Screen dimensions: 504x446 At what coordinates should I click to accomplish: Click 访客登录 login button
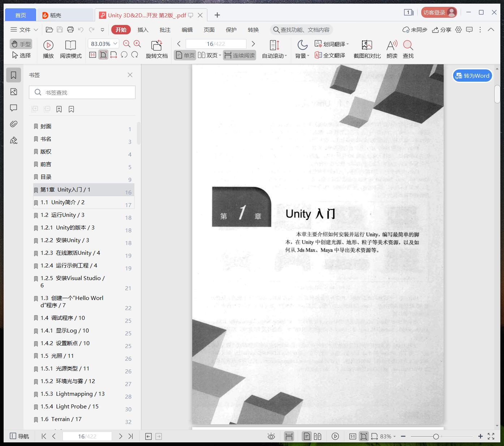pyautogui.click(x=439, y=12)
